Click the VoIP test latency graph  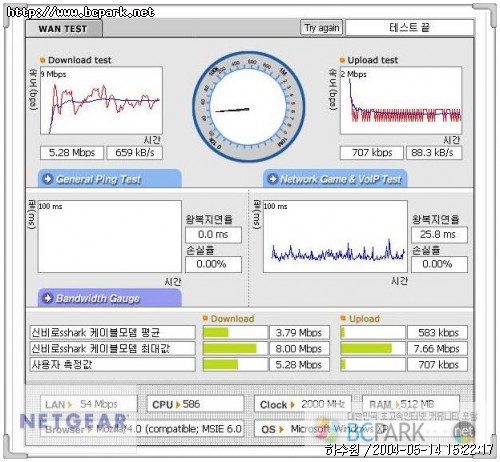(335, 236)
